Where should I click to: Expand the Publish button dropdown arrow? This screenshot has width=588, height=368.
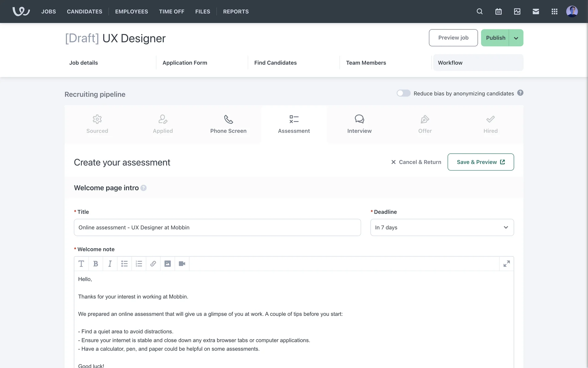pos(516,38)
